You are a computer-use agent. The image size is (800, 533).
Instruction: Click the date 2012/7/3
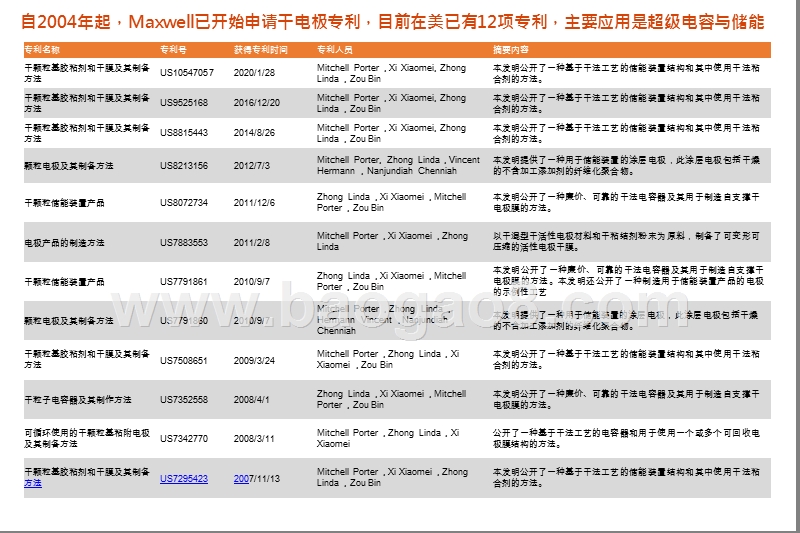coord(252,166)
